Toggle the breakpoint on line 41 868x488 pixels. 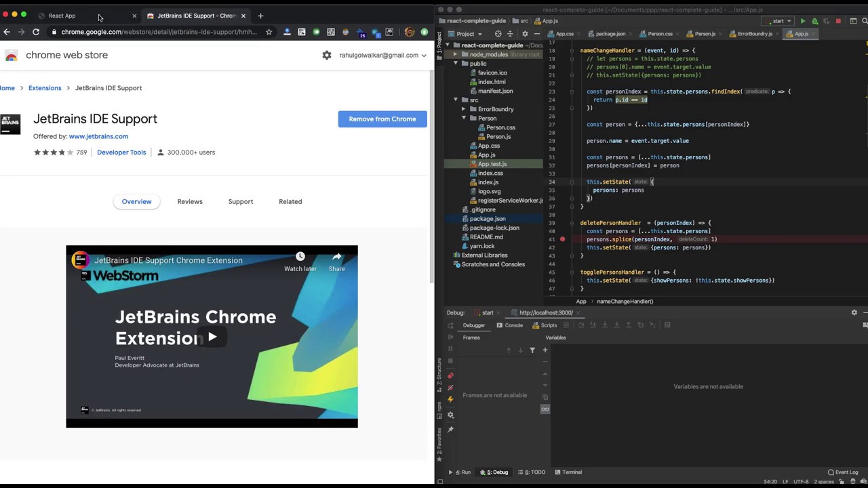(x=563, y=239)
